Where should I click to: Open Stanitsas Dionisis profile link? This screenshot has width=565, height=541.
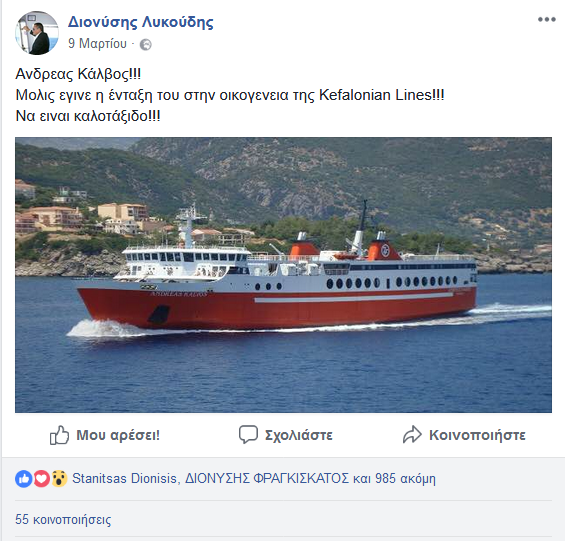[x=124, y=479]
